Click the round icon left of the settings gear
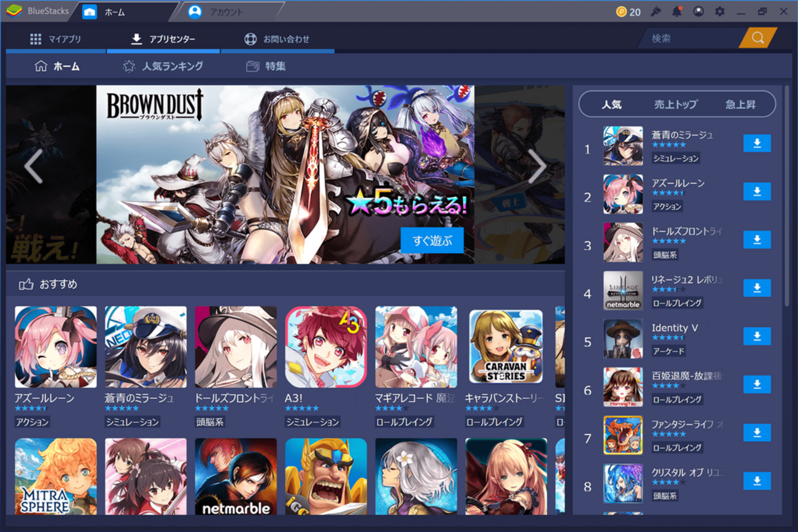The image size is (798, 532). pos(699,12)
